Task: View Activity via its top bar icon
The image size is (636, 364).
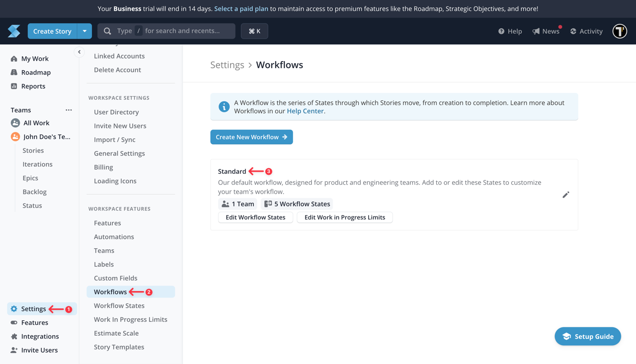Action: click(574, 31)
